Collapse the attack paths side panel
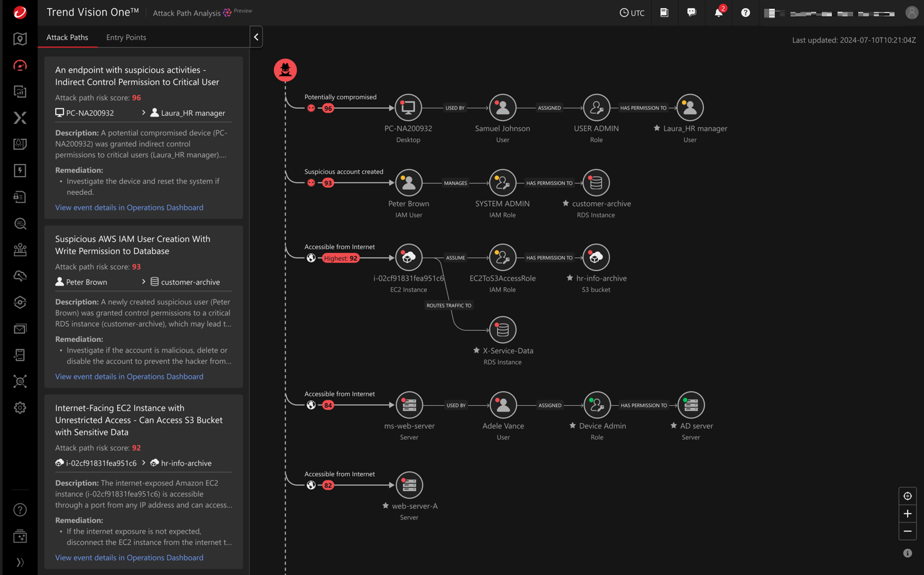Image resolution: width=924 pixels, height=575 pixels. (x=256, y=37)
